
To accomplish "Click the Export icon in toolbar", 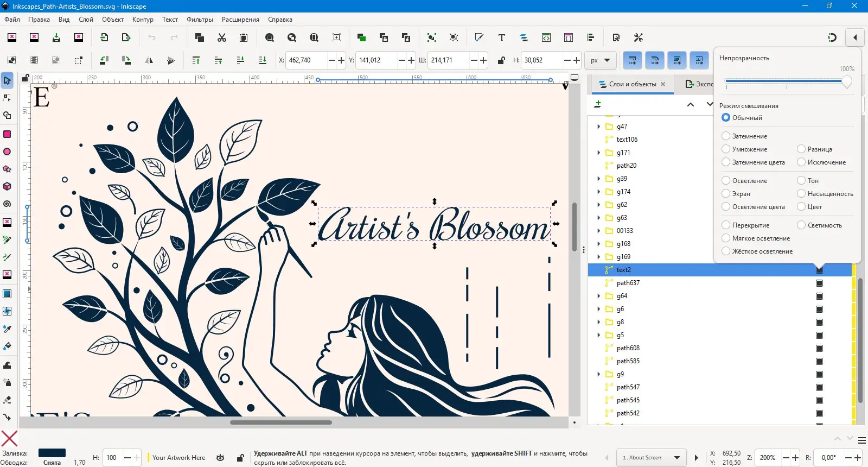I will [x=126, y=37].
